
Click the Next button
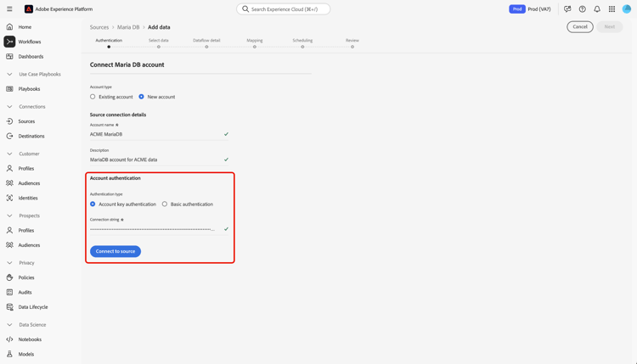[609, 27]
